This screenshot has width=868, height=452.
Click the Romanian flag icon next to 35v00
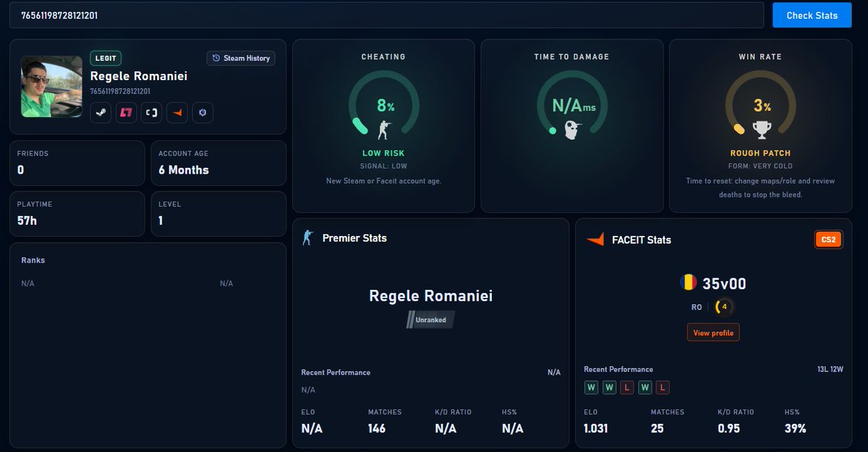(688, 283)
